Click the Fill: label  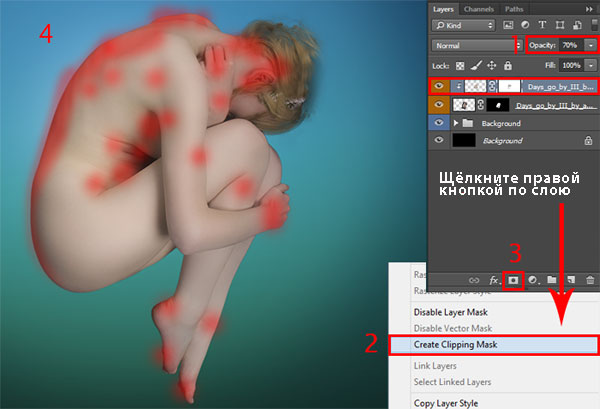(x=550, y=65)
